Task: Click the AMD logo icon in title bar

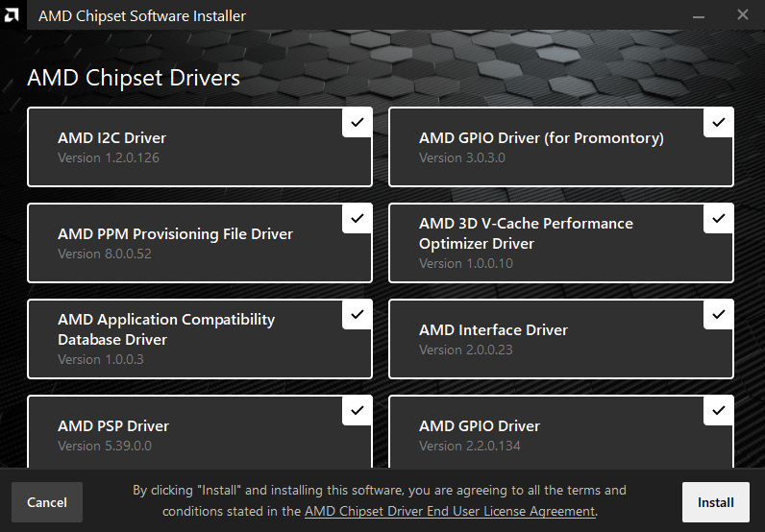Action: [12, 15]
